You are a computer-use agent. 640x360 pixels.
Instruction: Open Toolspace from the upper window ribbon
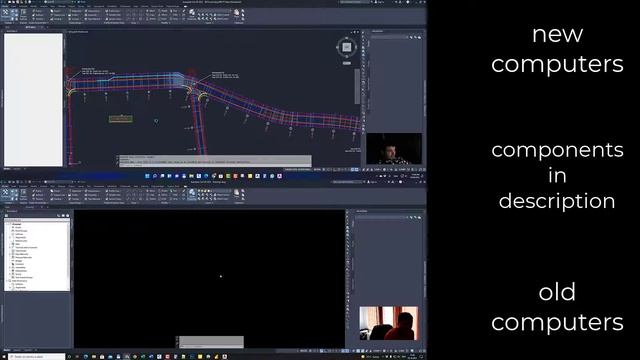(6, 14)
